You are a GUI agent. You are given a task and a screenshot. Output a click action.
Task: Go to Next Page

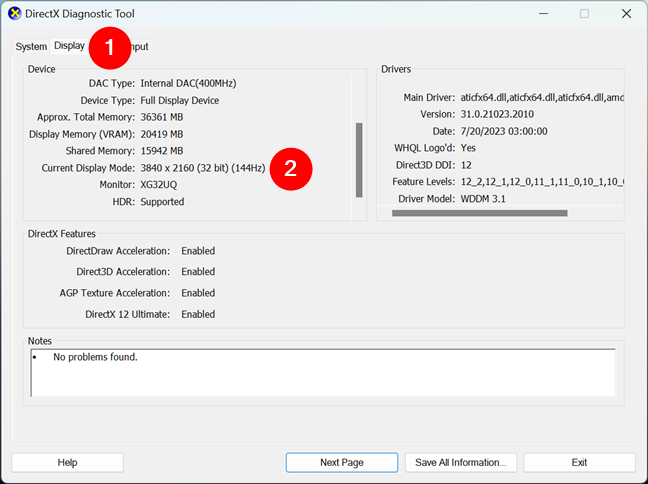[342, 463]
